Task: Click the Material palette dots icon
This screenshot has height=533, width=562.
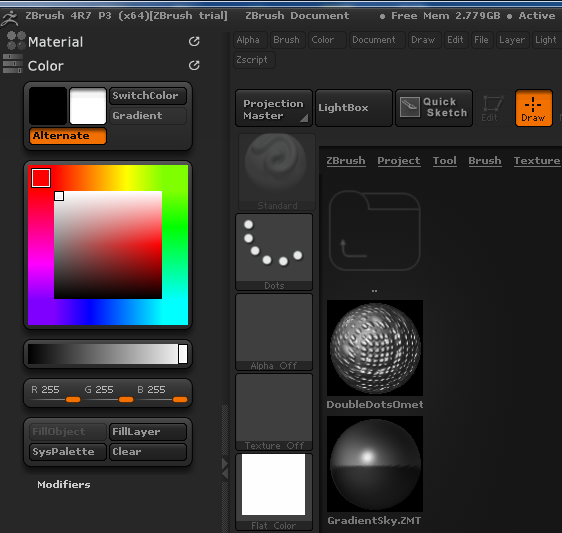Action: point(16,41)
